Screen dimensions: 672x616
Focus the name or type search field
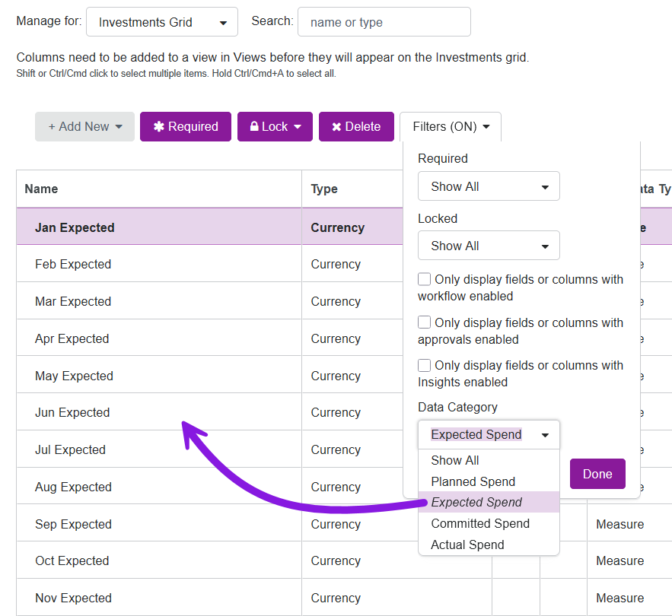[x=384, y=22]
